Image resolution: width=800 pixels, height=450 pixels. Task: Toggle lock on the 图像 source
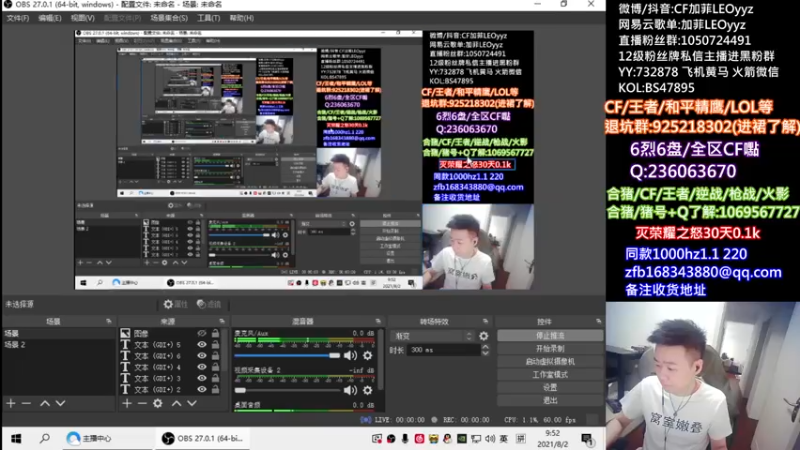[215, 333]
